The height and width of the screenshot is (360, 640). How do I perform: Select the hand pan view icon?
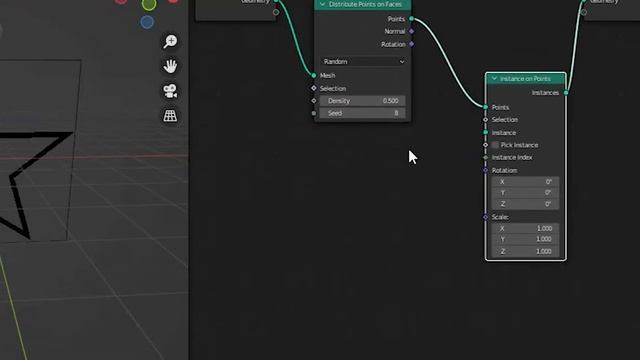(x=170, y=66)
